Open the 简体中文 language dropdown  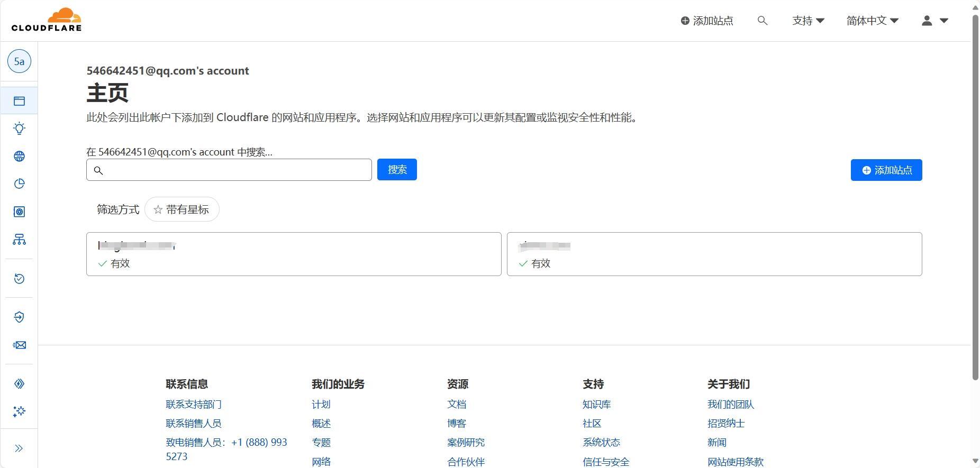click(x=873, y=21)
